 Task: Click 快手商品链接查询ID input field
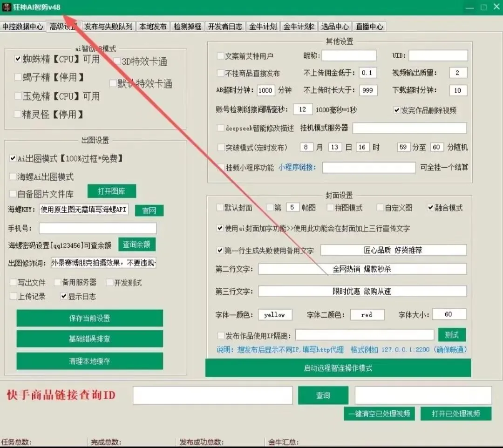pyautogui.click(x=213, y=395)
